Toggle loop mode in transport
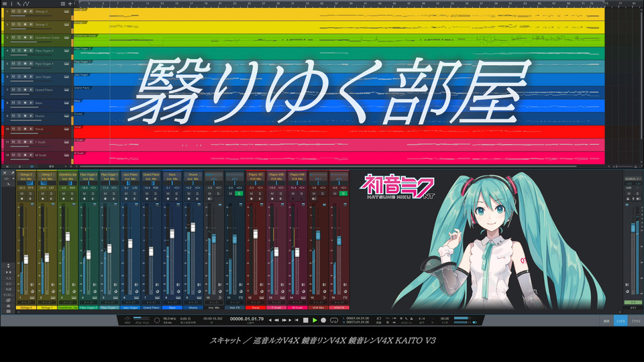644x362 pixels. 334,320
